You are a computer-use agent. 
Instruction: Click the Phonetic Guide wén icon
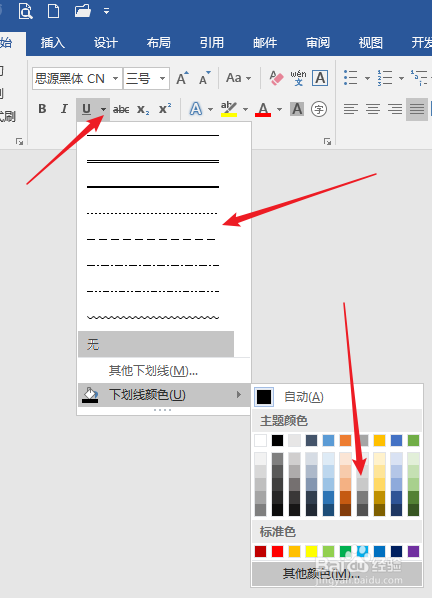[x=298, y=78]
